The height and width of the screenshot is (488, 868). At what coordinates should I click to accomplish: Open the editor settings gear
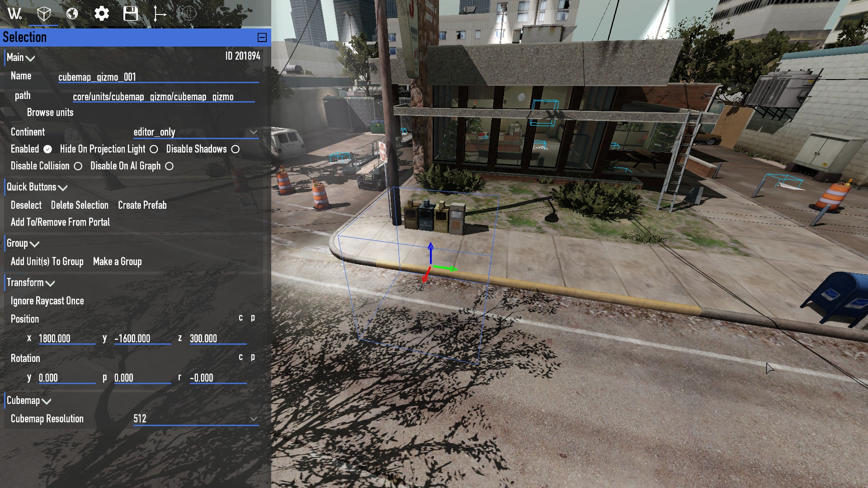coord(102,14)
